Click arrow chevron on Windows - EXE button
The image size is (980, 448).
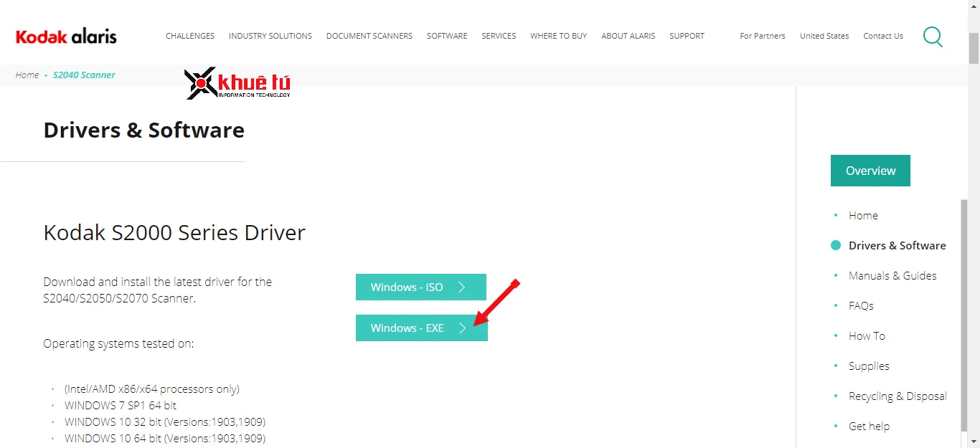(x=463, y=328)
